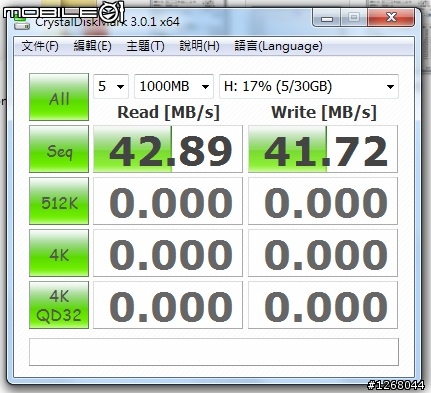431x393 pixels.
Task: Open the 語言(Language) menu
Action: point(278,46)
